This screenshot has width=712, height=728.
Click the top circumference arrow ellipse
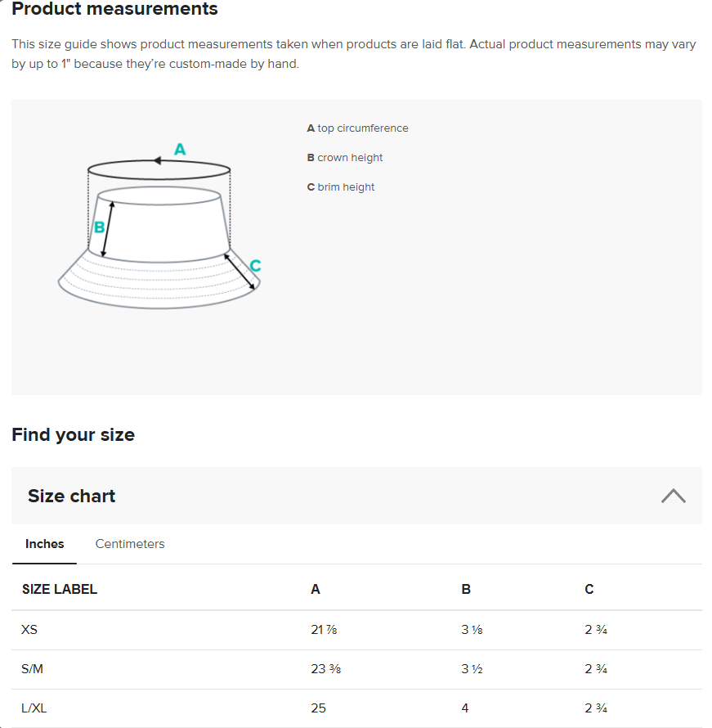[159, 169]
